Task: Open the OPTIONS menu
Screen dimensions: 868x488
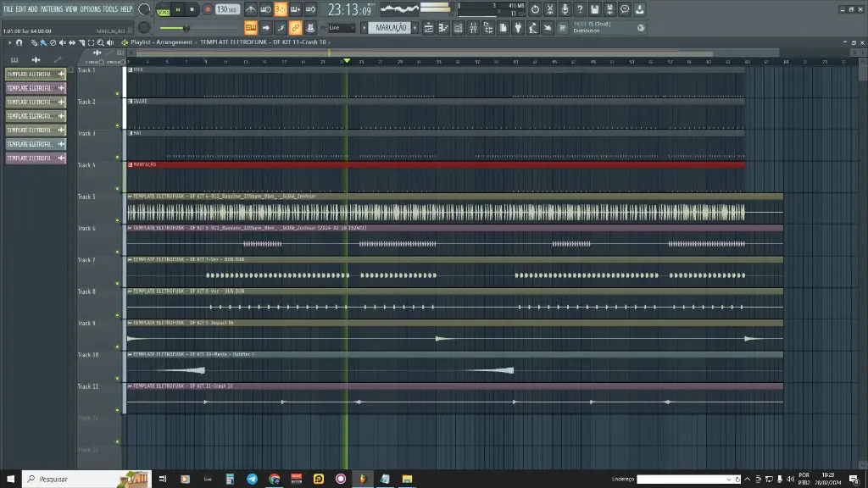Action: [x=90, y=8]
